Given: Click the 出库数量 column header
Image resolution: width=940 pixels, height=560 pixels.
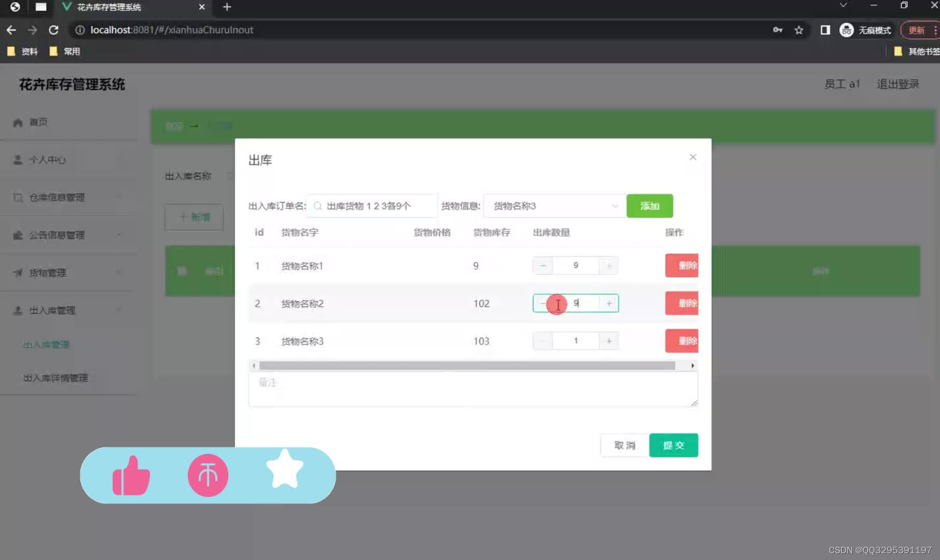Looking at the screenshot, I should [551, 232].
